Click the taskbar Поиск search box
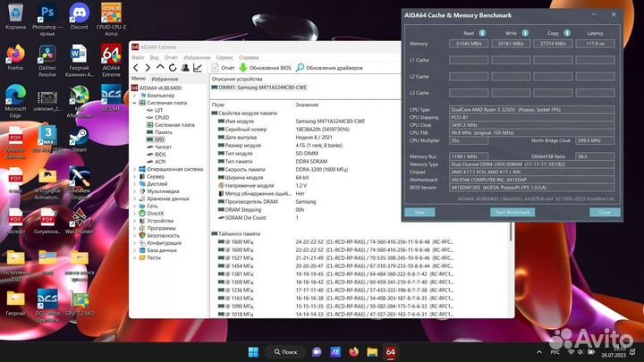This screenshot has height=362, width=644. point(285,352)
